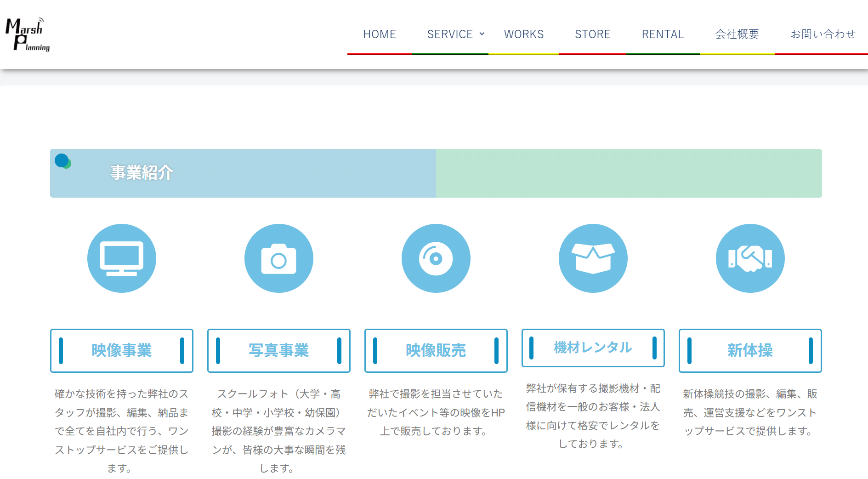Open the 会社概要 menu item
The height and width of the screenshot is (479, 868).
737,34
